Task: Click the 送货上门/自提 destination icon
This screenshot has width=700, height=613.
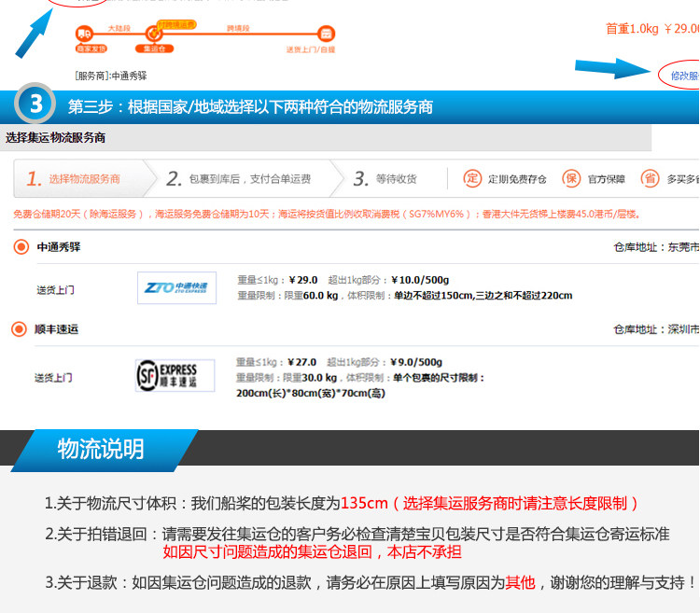Action: click(x=326, y=34)
